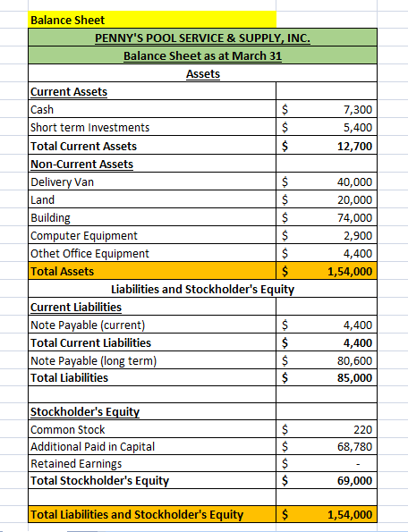Select the 'Stockholder's Equity' heading cell
Viewport: 408px width, 532px height.
coord(152,411)
